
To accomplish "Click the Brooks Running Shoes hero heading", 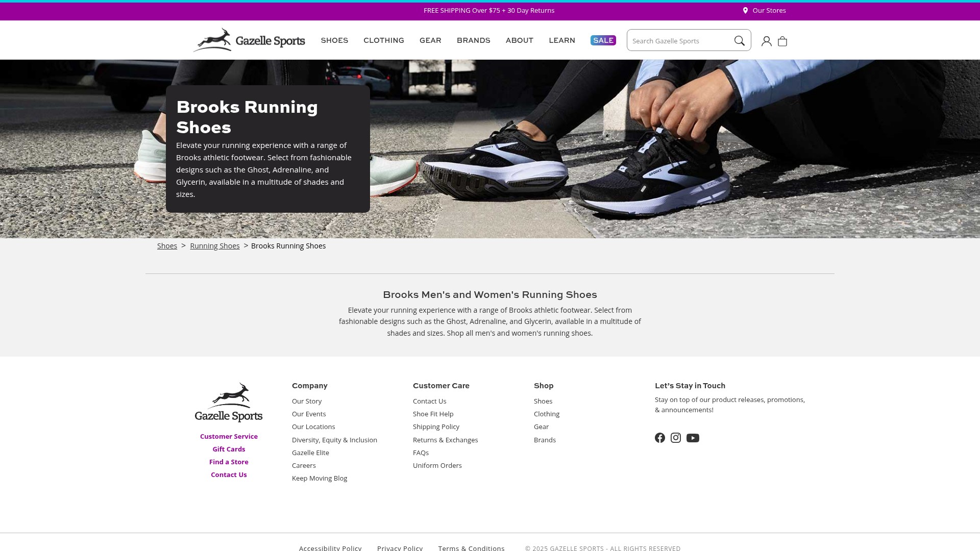I will tap(247, 117).
